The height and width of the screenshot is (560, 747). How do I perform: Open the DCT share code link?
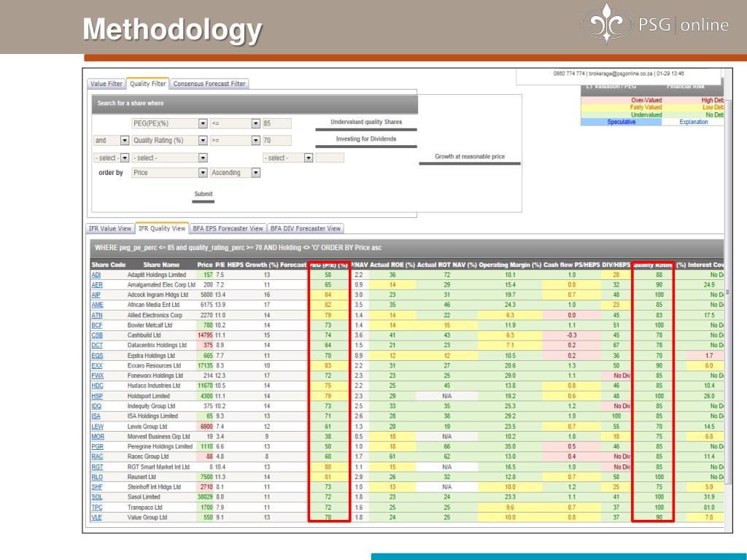97,345
